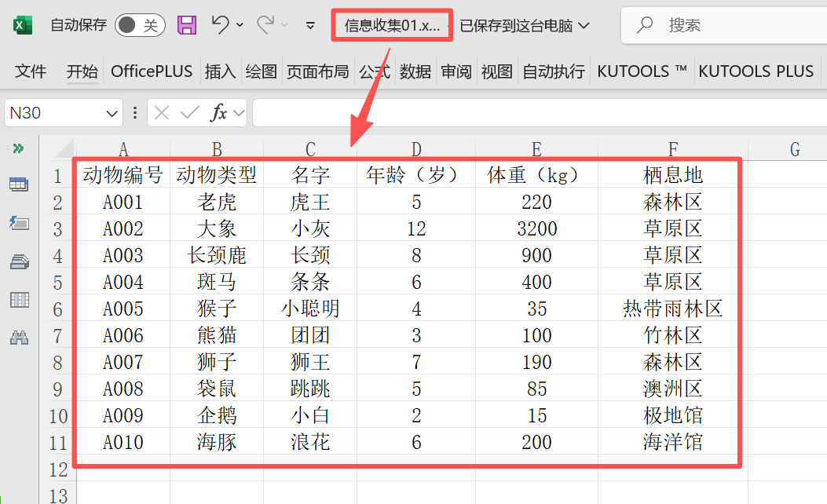Click the Save icon on Quick Access Toolbar
This screenshot has width=827, height=504.
click(186, 24)
